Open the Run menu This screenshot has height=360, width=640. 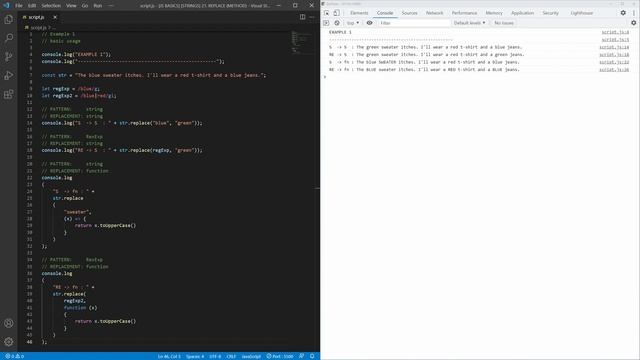click(x=98, y=6)
